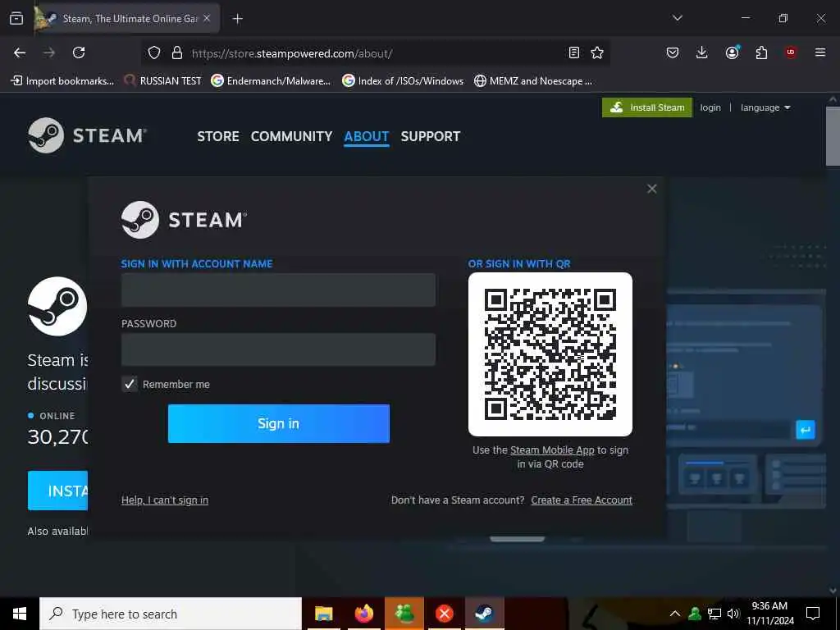
Task: Uncheck the Remember me checkbox
Action: pos(130,384)
